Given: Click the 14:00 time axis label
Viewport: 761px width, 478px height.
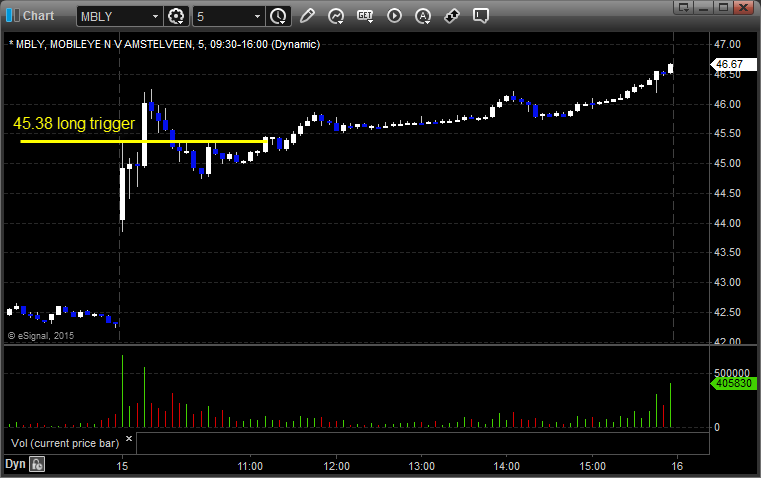Looking at the screenshot, I should (x=507, y=466).
